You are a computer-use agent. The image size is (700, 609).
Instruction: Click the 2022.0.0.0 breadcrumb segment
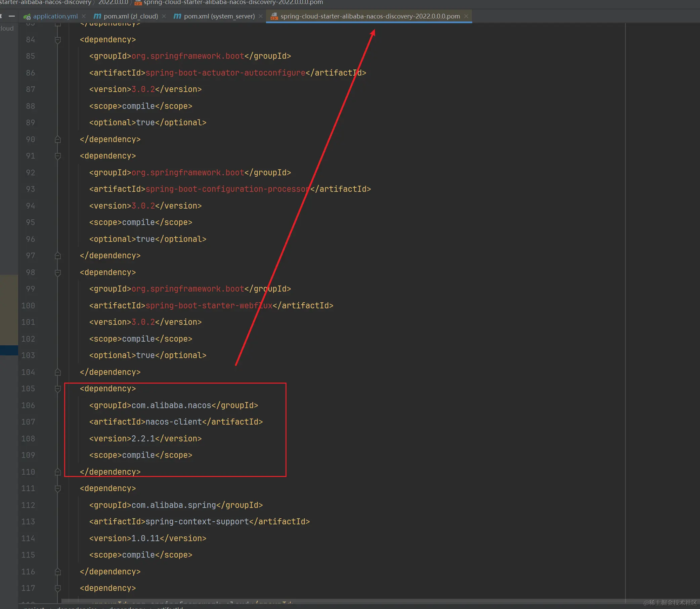click(x=113, y=3)
